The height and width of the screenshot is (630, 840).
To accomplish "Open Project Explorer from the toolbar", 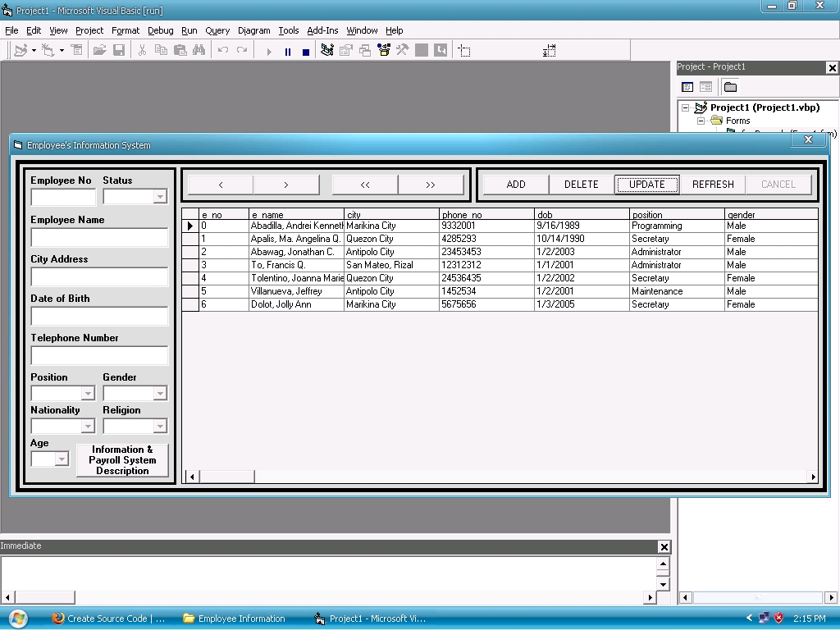I will click(x=326, y=51).
